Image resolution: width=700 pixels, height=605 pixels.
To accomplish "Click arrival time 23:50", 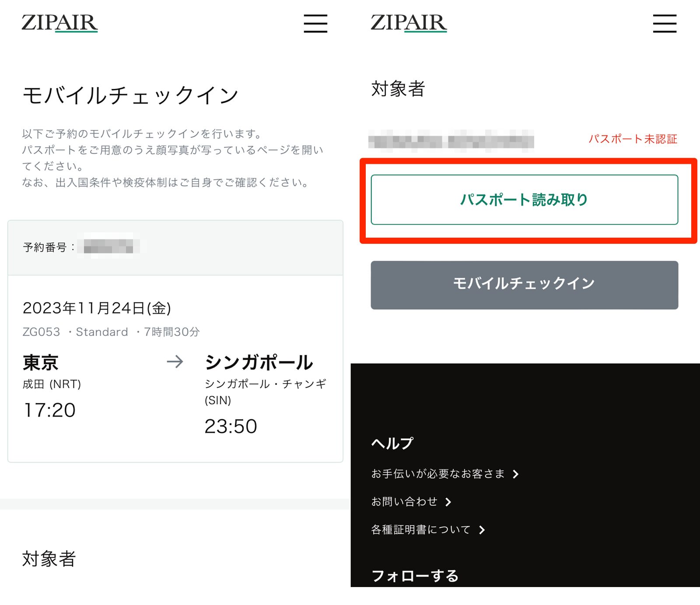I will point(231,426).
